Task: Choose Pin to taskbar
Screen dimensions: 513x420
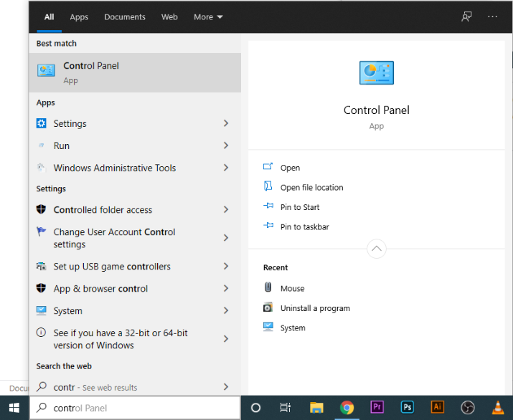Action: tap(305, 226)
